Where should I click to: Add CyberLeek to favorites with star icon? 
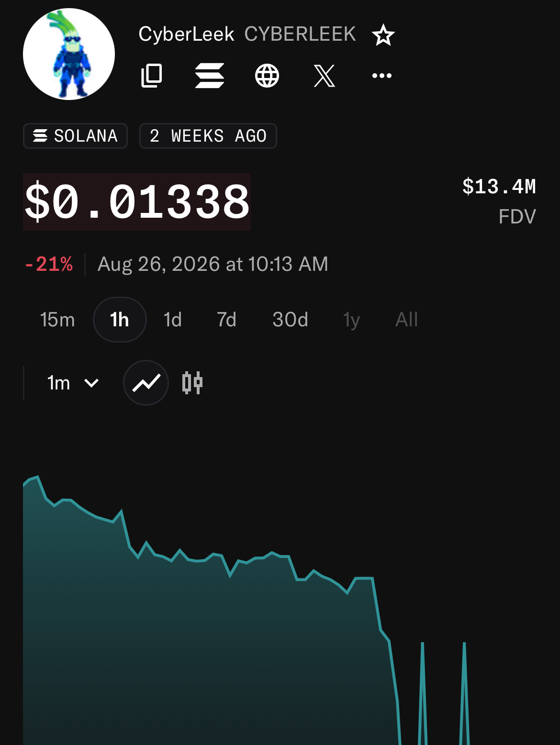click(383, 35)
